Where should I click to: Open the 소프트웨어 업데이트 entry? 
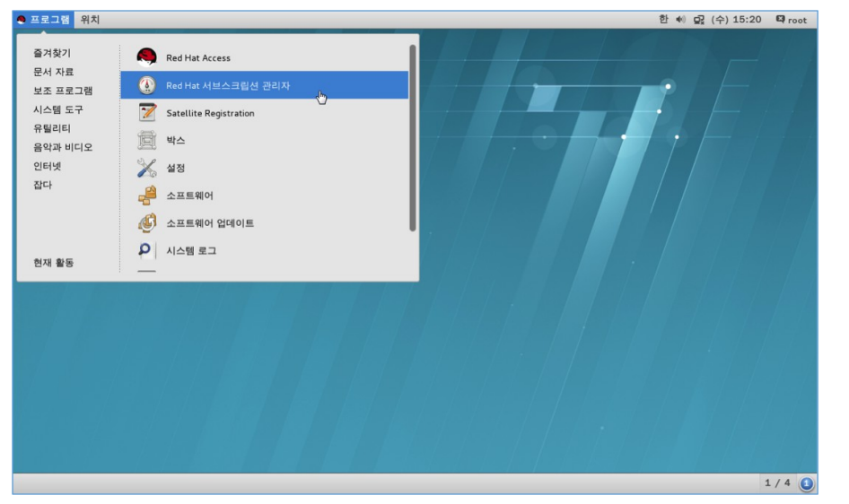264,222
